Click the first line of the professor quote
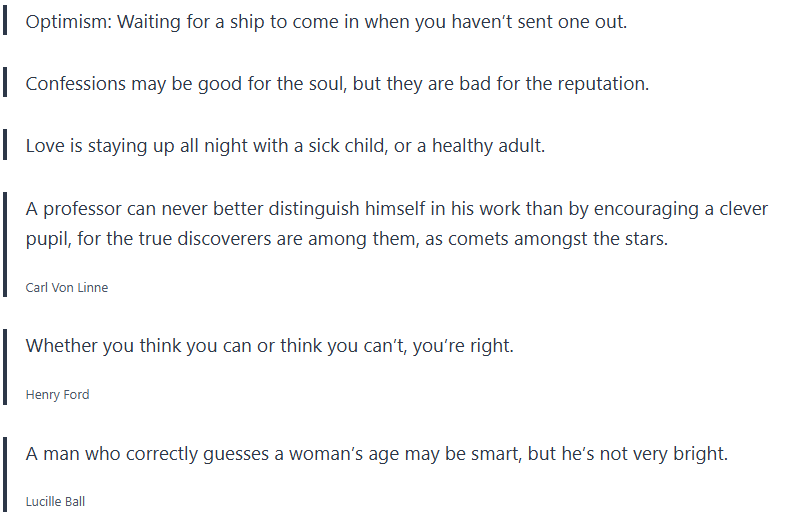Viewport: 807px width, 518px height. coord(396,208)
